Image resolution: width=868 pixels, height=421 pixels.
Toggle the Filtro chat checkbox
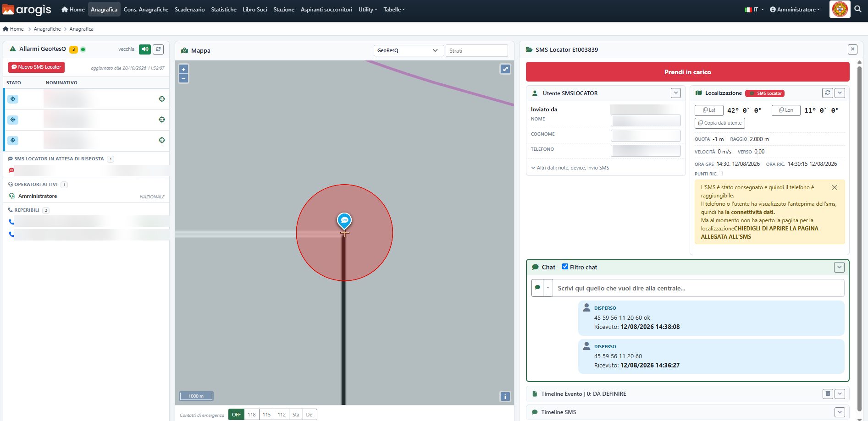[565, 267]
